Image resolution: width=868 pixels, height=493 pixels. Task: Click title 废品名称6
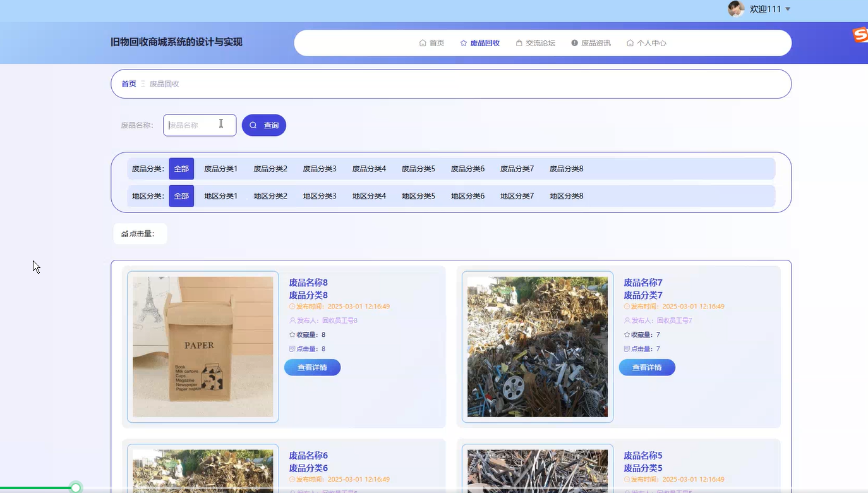coord(308,456)
